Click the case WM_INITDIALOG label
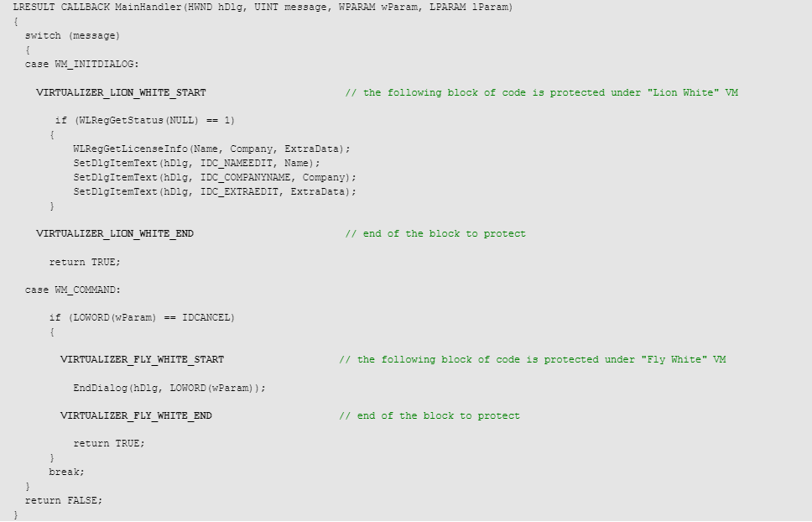This screenshot has height=522, width=812. tap(82, 65)
